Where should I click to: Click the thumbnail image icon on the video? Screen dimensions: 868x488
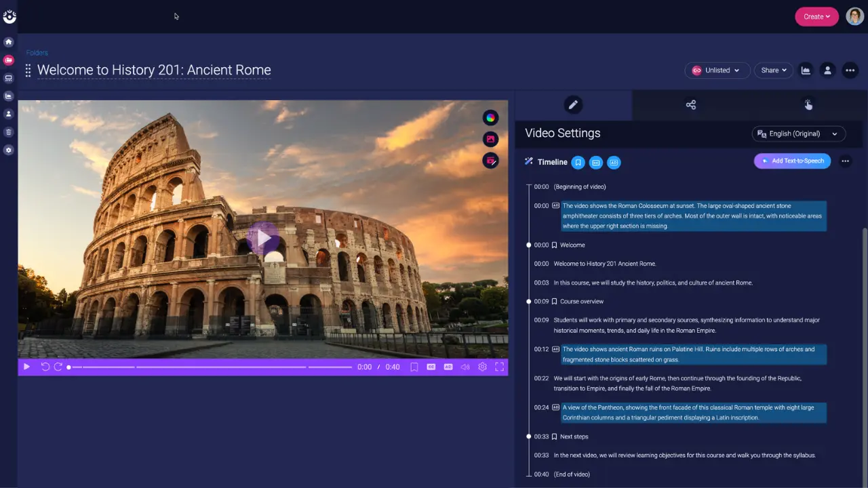click(x=490, y=140)
